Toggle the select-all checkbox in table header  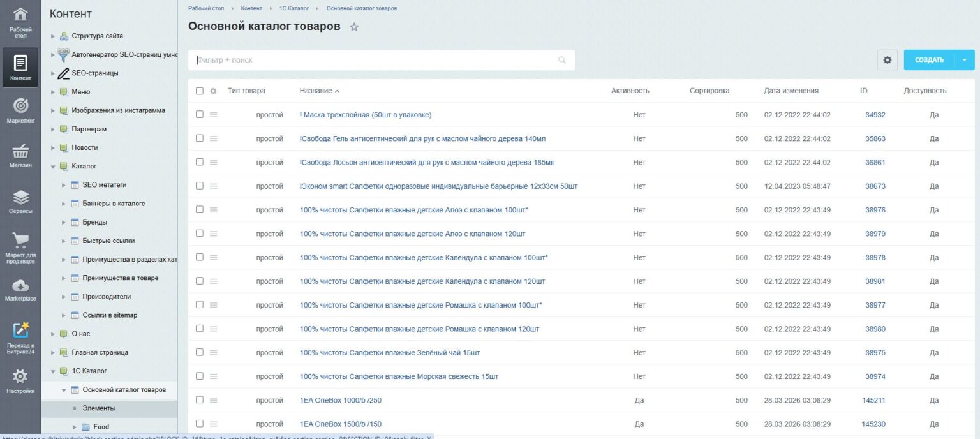coord(200,91)
